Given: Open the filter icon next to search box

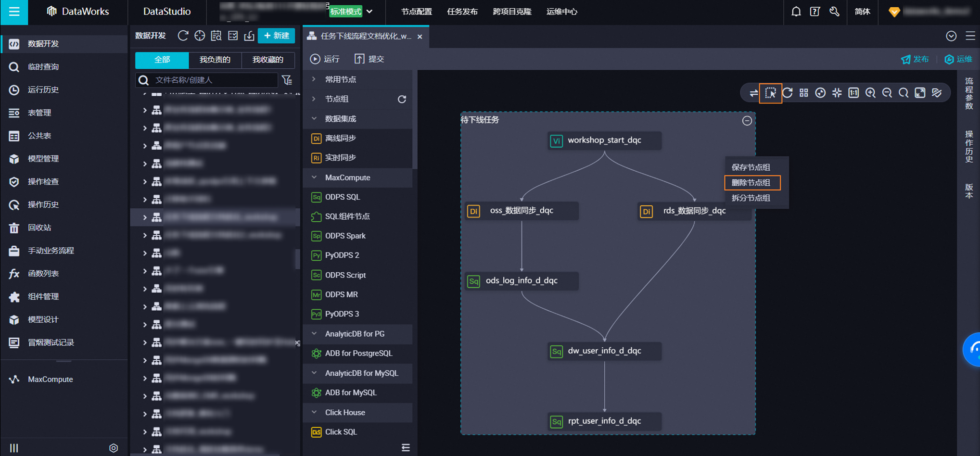Looking at the screenshot, I should [x=287, y=80].
